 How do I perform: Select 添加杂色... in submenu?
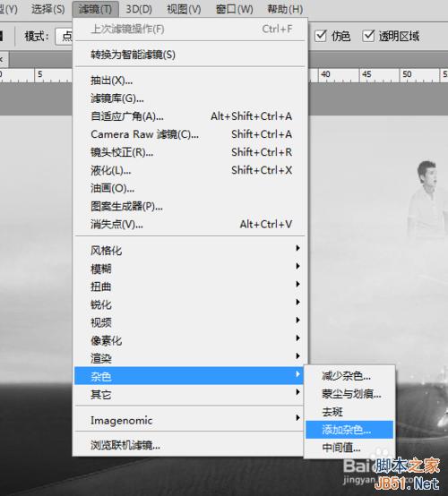click(349, 430)
